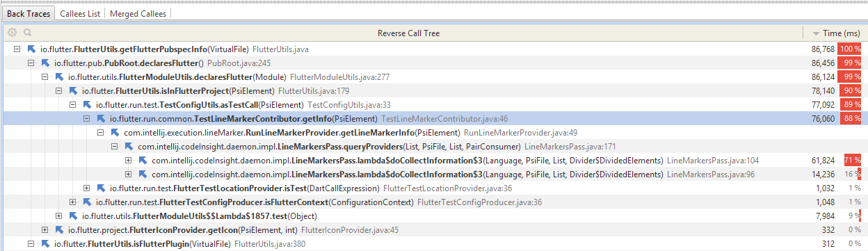Click arrow icon beside TestConfigUtils.asTestCall

click(87, 105)
